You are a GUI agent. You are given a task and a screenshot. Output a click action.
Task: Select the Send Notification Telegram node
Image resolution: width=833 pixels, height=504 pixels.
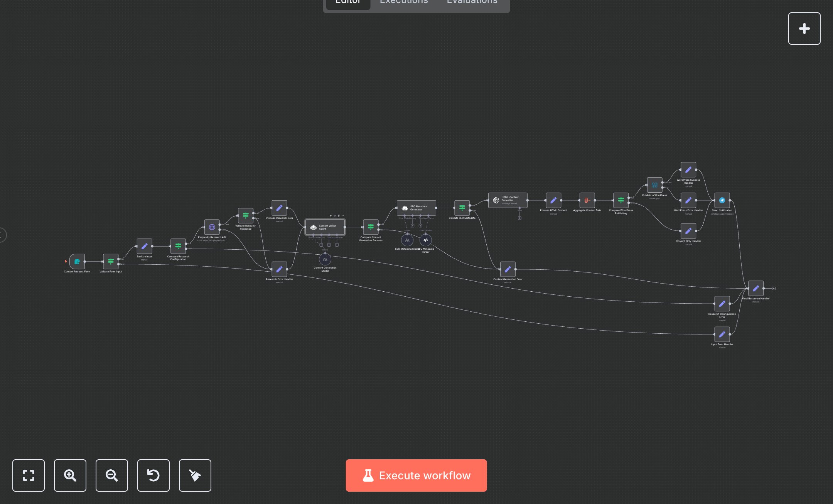[x=722, y=200]
